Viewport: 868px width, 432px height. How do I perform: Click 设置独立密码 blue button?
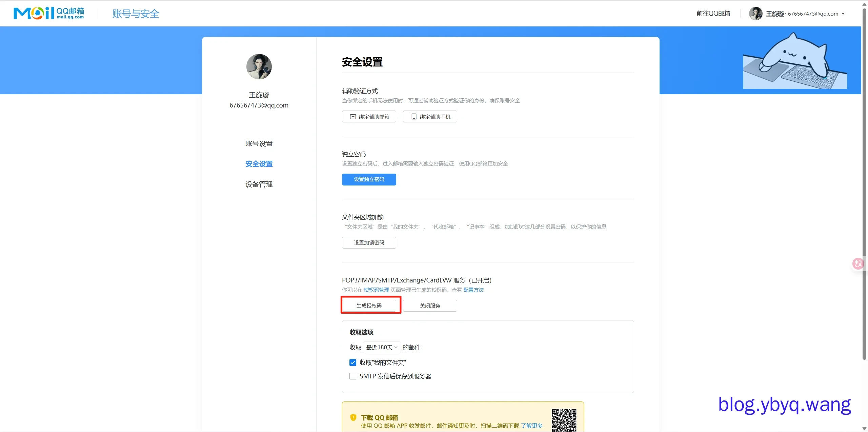click(x=369, y=179)
